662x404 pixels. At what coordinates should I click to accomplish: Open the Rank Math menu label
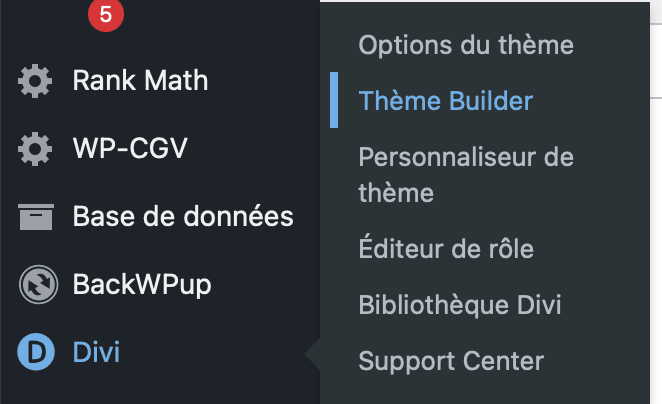point(140,80)
